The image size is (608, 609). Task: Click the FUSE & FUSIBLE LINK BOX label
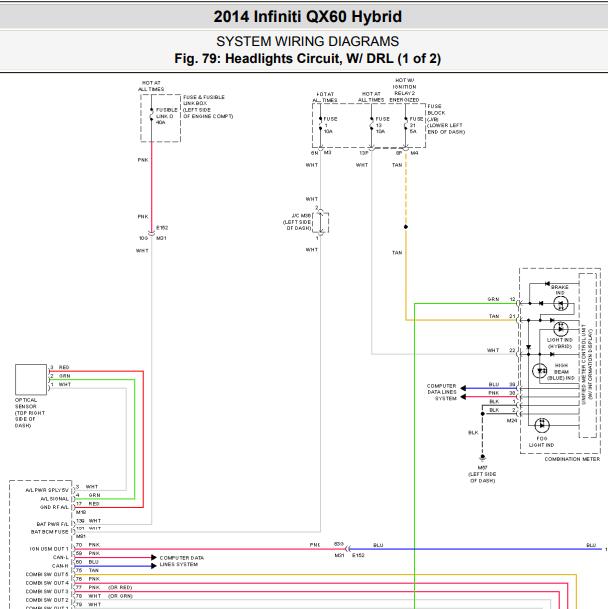click(x=208, y=106)
